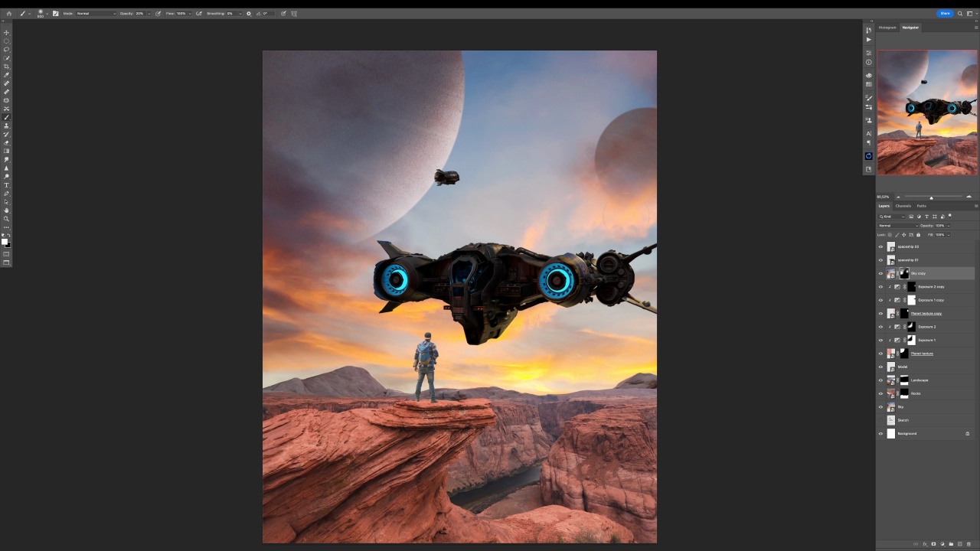Open the layer blend mode dropdown
This screenshot has height=551, width=980.
pos(897,226)
